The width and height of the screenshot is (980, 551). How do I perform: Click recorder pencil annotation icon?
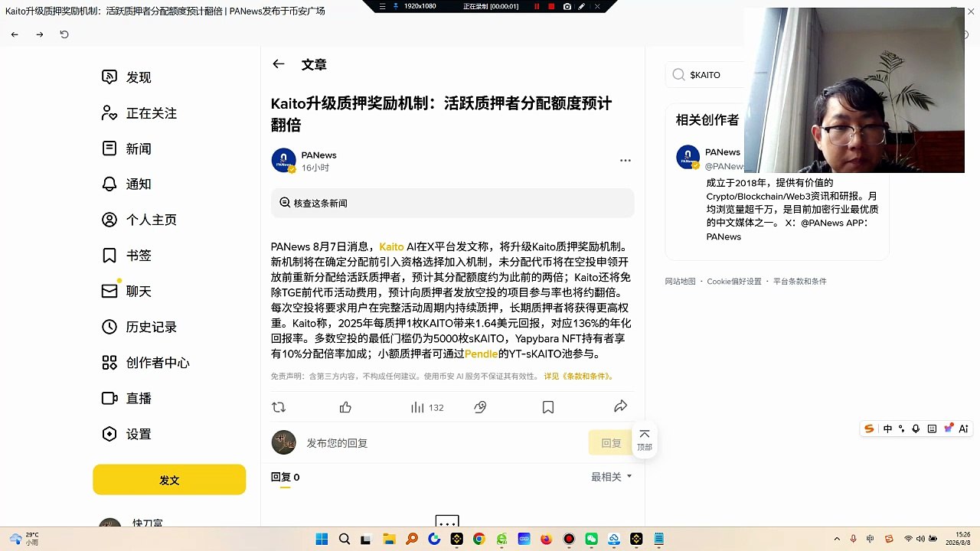pos(582,6)
